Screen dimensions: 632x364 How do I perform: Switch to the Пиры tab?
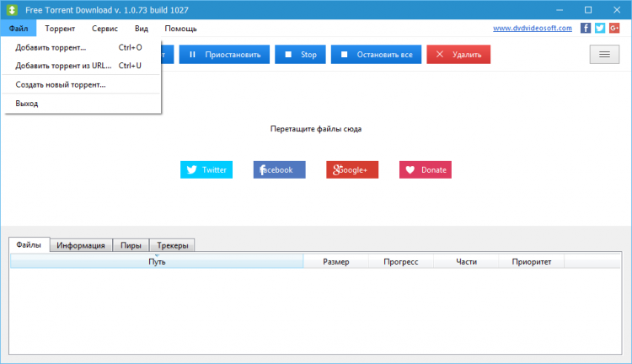pos(131,245)
